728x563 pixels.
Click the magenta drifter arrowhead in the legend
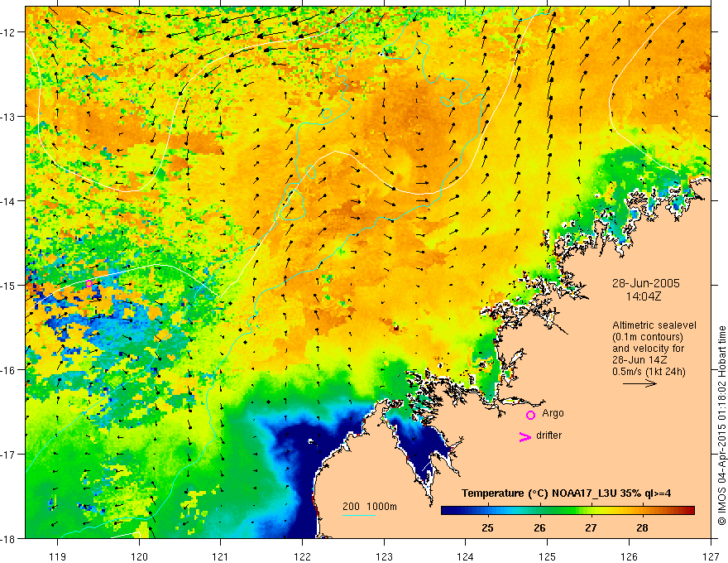pyautogui.click(x=524, y=436)
